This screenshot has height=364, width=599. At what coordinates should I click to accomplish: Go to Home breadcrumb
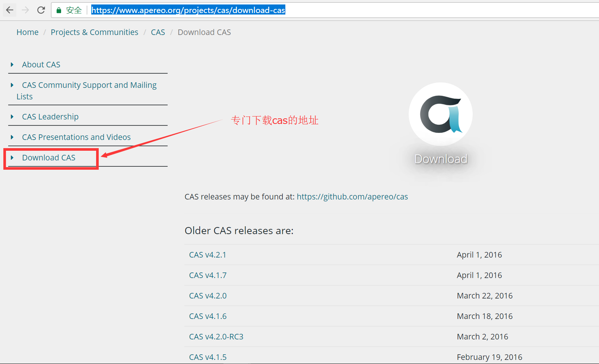click(x=28, y=32)
